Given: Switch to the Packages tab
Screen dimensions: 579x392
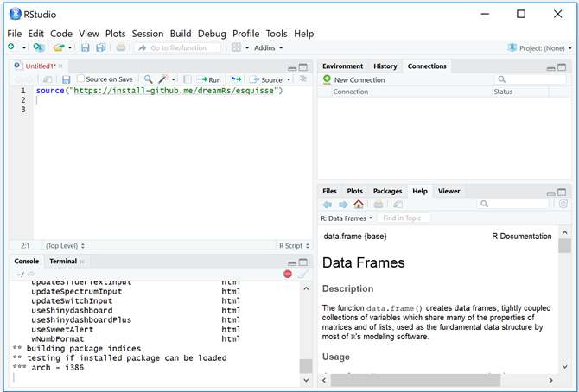Looking at the screenshot, I should (x=387, y=191).
